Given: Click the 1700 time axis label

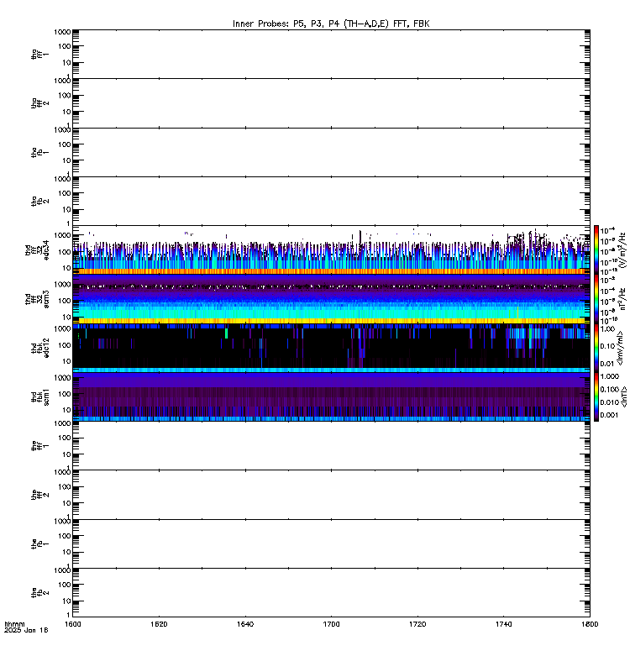Looking at the screenshot, I should click(331, 624).
